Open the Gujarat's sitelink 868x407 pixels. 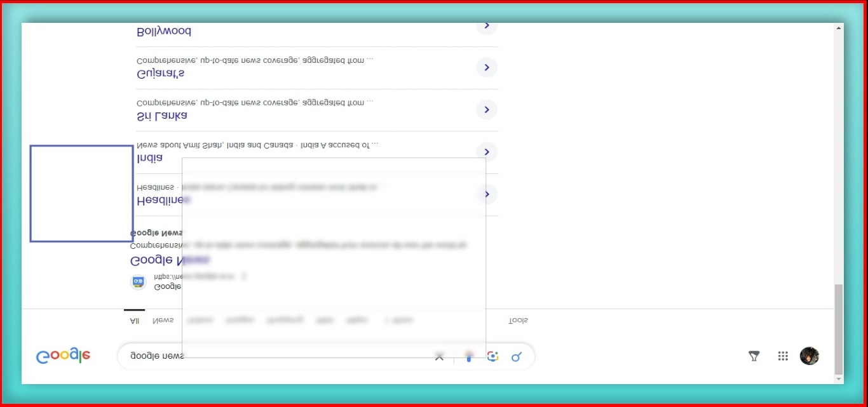161,74
